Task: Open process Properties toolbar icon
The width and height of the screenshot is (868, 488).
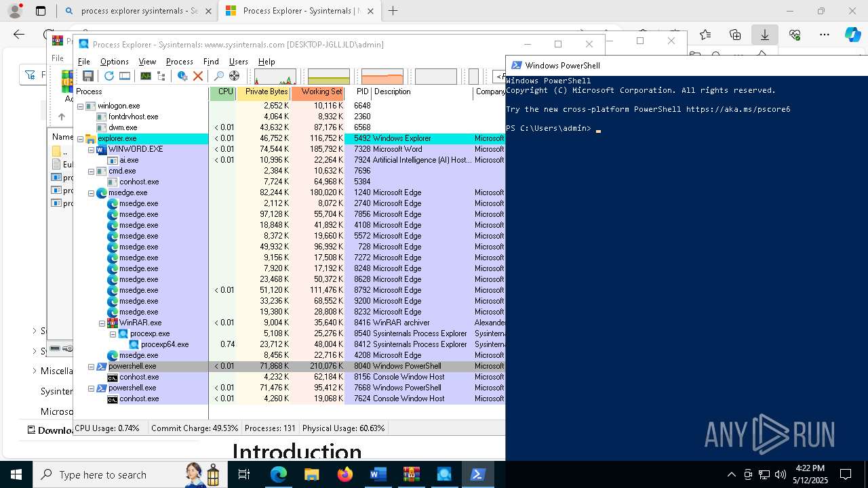Action: click(182, 76)
